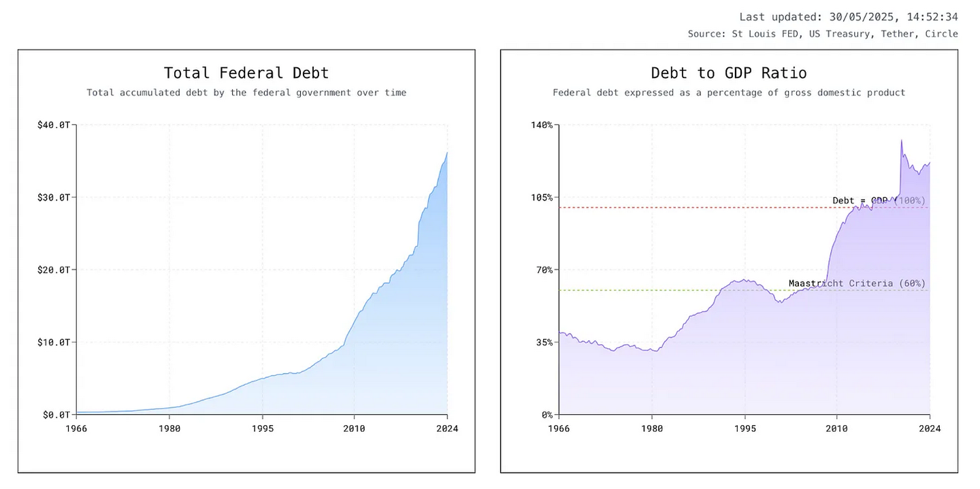Select 2024 on the Total Federal Debt timeline
980x489 pixels.
click(x=447, y=428)
